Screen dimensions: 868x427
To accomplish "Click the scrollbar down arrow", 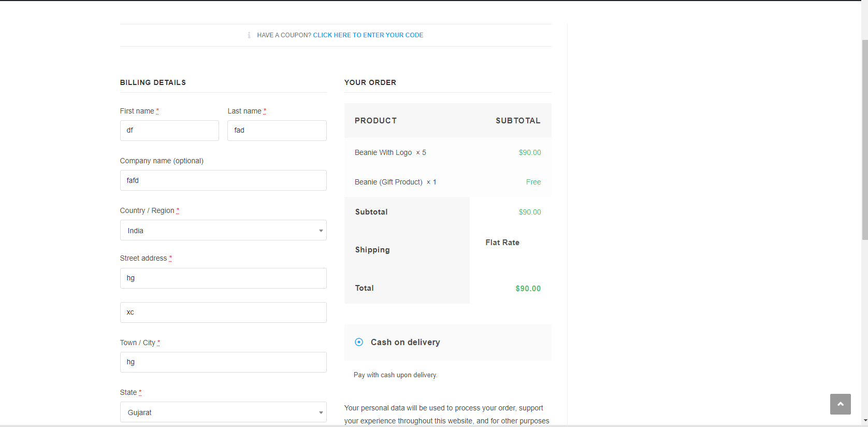I will click(864, 421).
